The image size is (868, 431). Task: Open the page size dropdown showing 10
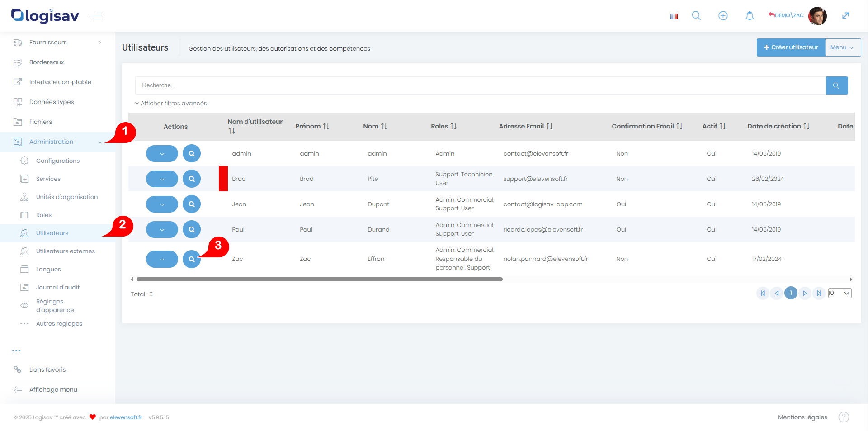click(840, 293)
